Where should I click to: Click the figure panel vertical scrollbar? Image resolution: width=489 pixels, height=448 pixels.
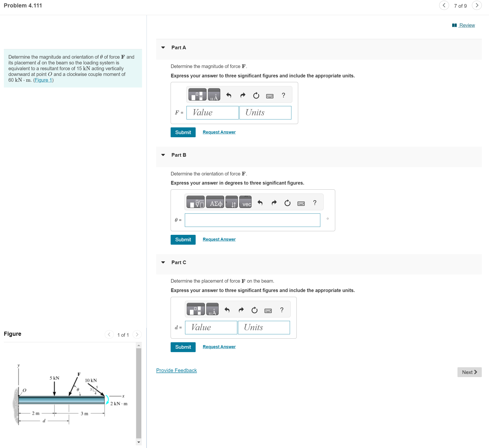[x=139, y=393]
